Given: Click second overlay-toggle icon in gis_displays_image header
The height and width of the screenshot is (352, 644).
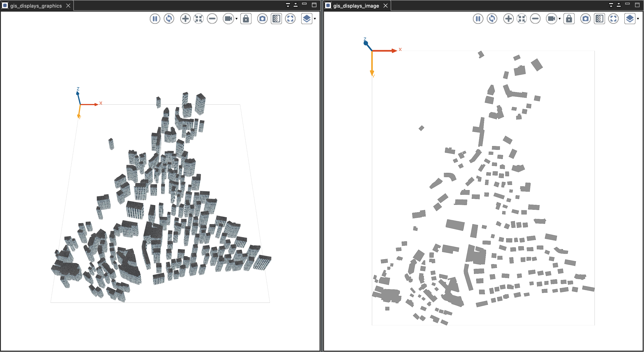Looking at the screenshot, I should click(x=618, y=5).
